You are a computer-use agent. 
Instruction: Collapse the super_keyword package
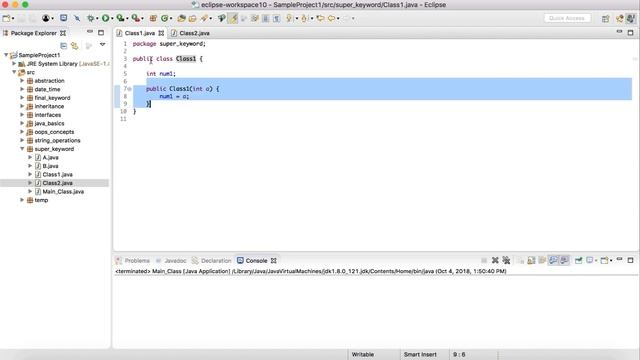(x=22, y=149)
